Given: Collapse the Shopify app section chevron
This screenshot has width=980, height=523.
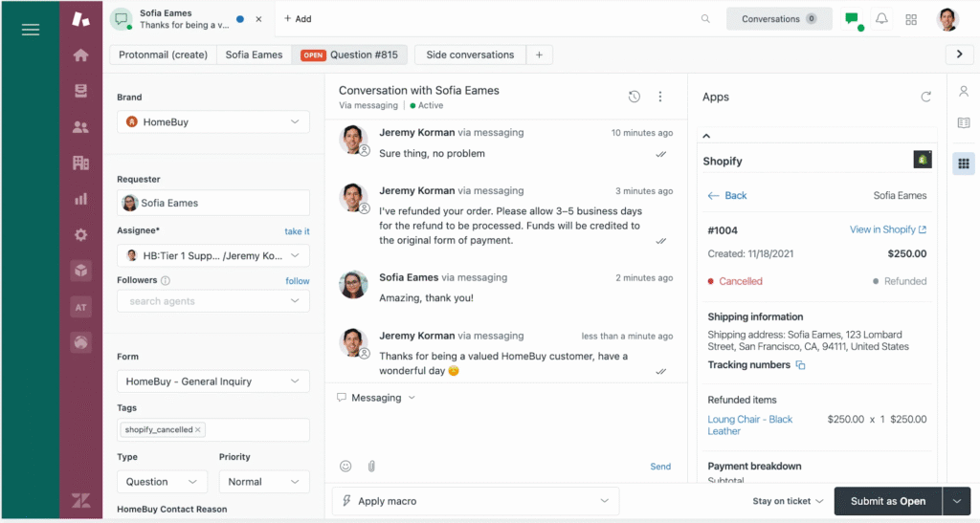Looking at the screenshot, I should pyautogui.click(x=707, y=137).
